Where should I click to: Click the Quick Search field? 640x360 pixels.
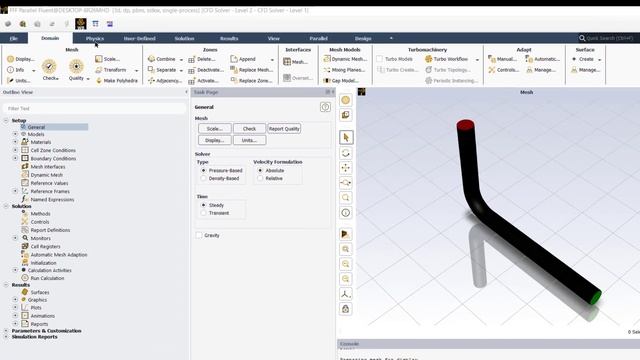coord(609,38)
